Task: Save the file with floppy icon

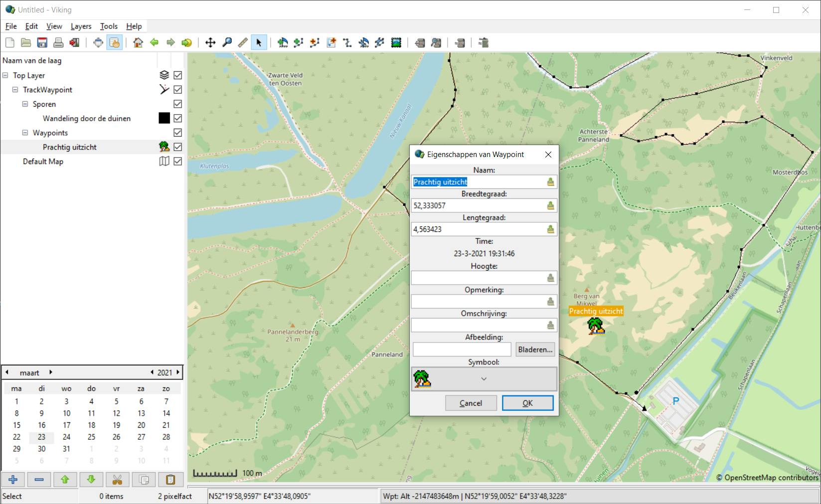Action: pyautogui.click(x=42, y=43)
